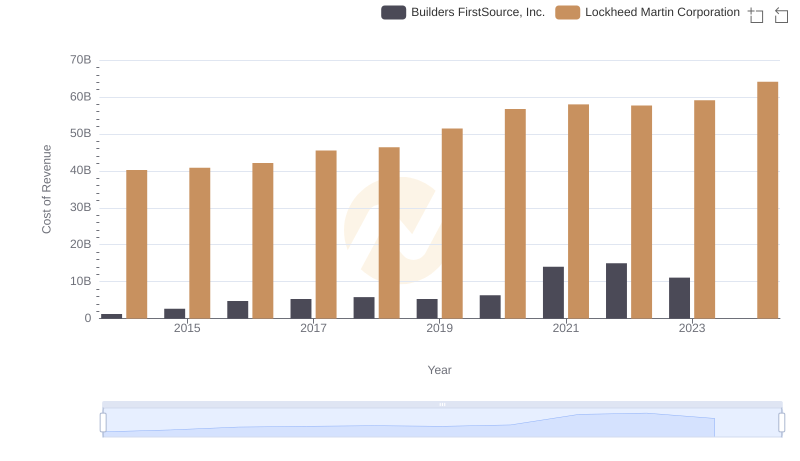Screen dimensions: 800x461
Task: Click the Builders FirstSource bar for 2019
Action: tap(427, 309)
